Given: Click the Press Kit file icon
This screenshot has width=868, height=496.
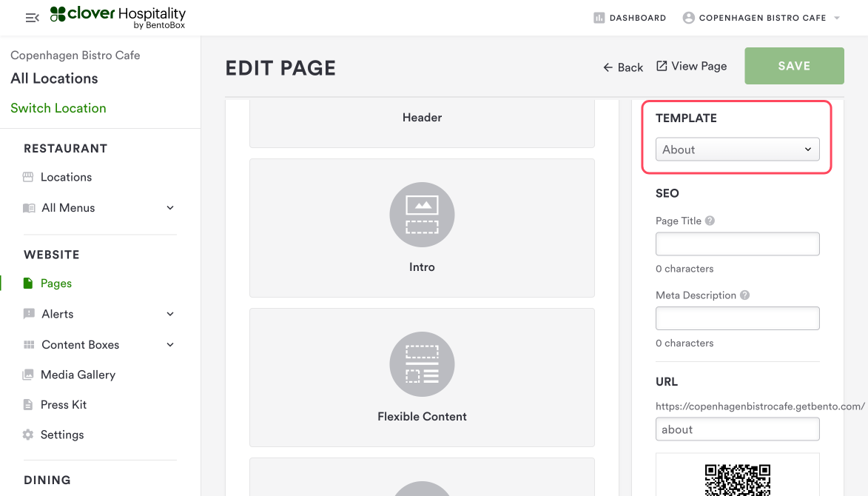Looking at the screenshot, I should pos(27,405).
